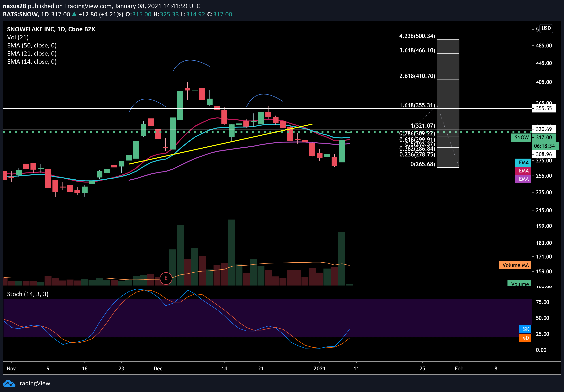Click the orange %D tag
Screen dimensions: 564x392
click(525, 338)
